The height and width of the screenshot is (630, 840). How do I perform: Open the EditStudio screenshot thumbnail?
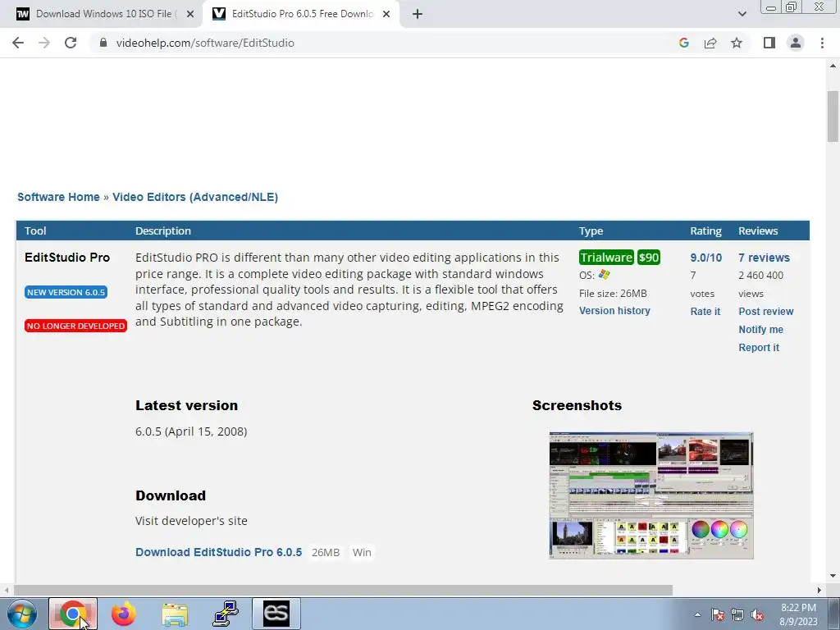click(651, 495)
